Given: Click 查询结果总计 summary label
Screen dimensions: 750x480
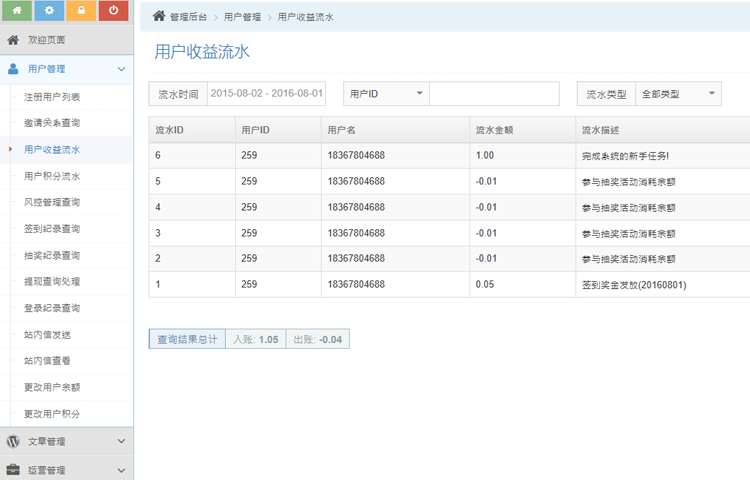Looking at the screenshot, I should 187,339.
